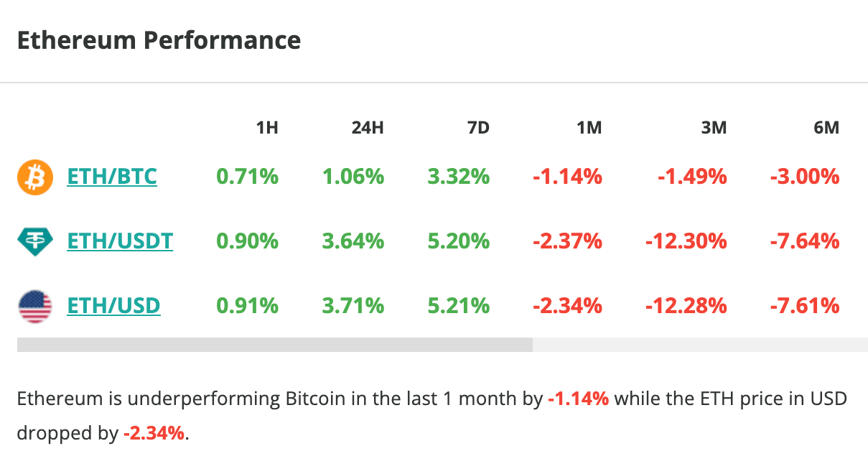Click the US flag icon
Screen dimensions: 868x474
tap(34, 307)
